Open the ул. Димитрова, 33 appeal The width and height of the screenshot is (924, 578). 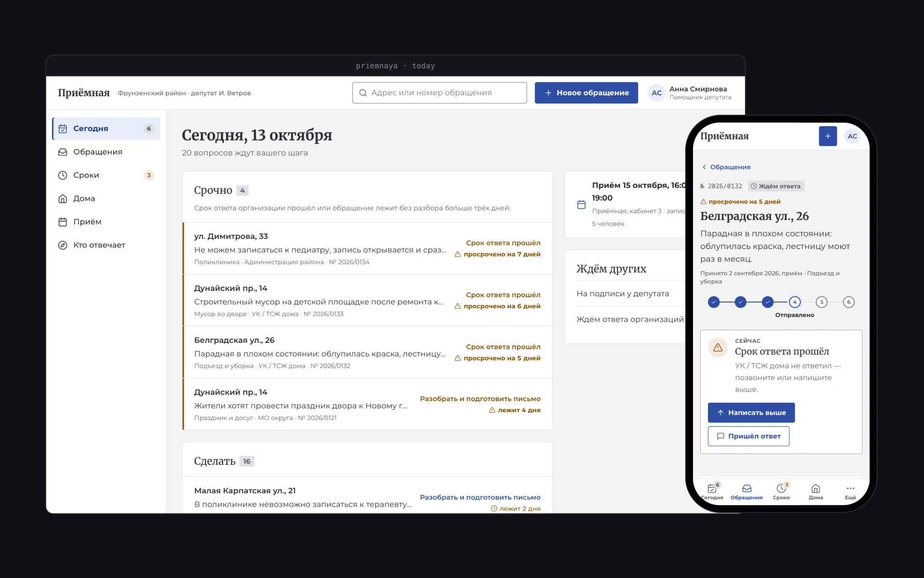368,249
